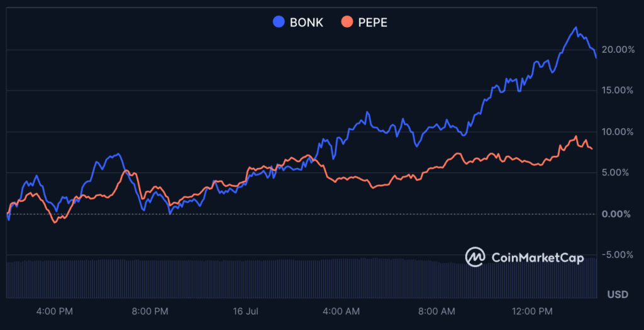
Task: Select the 15.00% y-axis label
Action: (617, 91)
